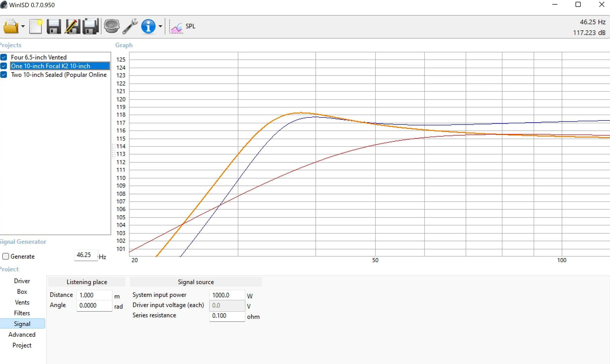The width and height of the screenshot is (610, 364).
Task: Click the 117.223 dB cursor readout
Action: (x=589, y=33)
